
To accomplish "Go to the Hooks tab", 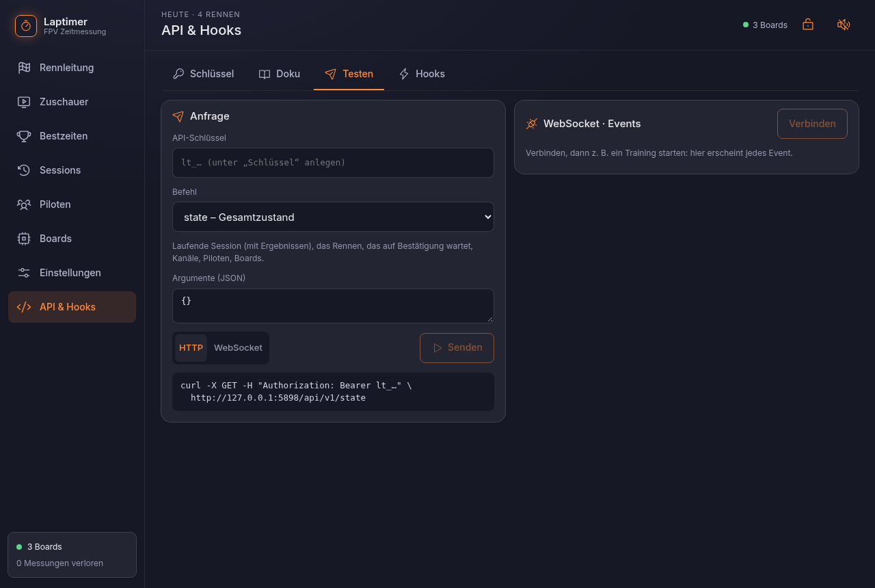I will (421, 74).
